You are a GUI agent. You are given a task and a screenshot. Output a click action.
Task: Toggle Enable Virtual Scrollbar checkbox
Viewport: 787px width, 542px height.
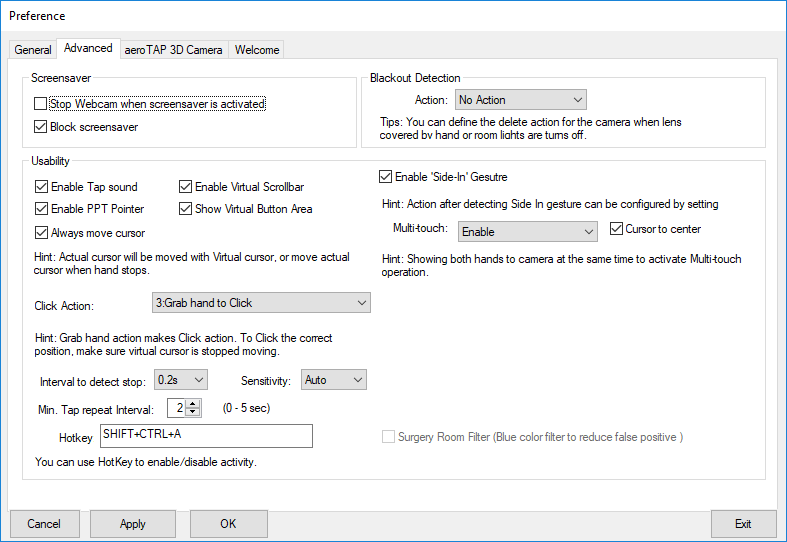[x=186, y=187]
